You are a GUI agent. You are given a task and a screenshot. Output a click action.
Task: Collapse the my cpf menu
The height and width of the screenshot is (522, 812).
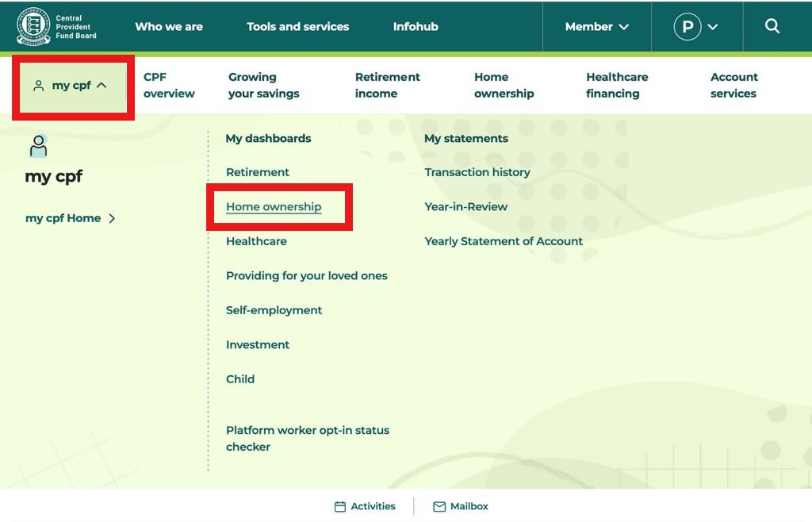[x=70, y=86]
